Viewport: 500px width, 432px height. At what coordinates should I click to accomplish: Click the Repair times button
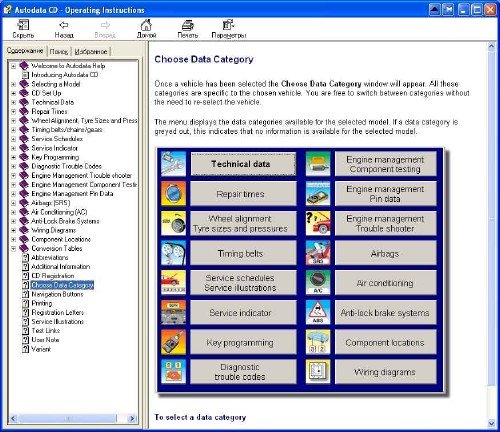[243, 194]
